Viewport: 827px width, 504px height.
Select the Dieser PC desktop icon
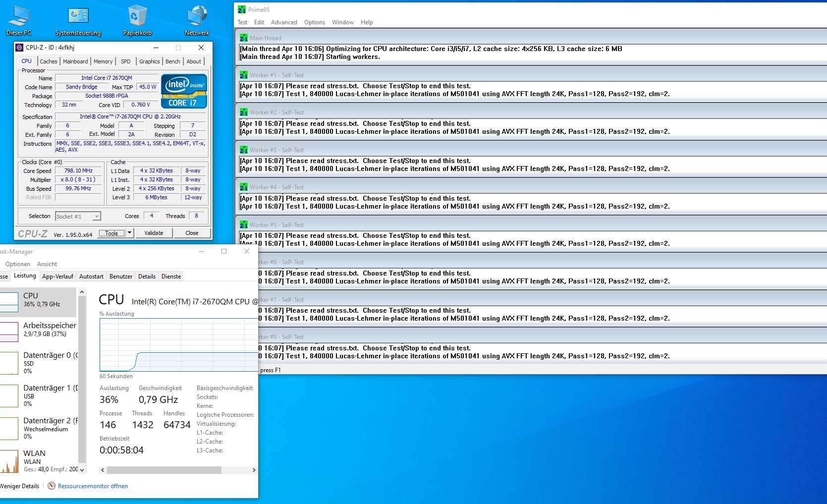[18, 20]
